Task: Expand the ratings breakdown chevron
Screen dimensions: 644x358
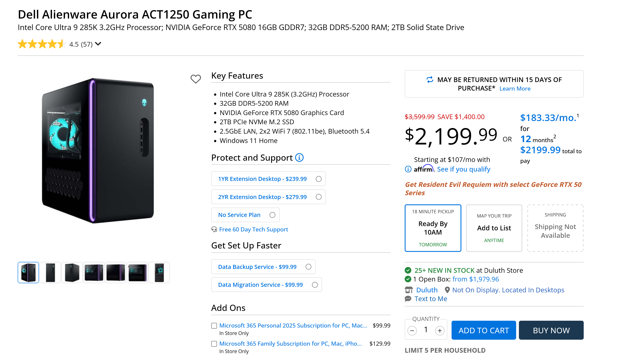Action: tap(98, 44)
